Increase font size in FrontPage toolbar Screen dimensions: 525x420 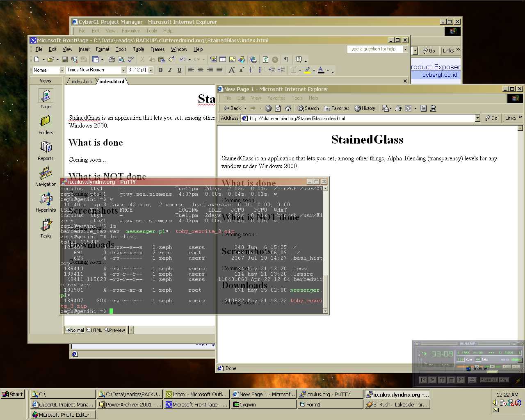(x=232, y=70)
